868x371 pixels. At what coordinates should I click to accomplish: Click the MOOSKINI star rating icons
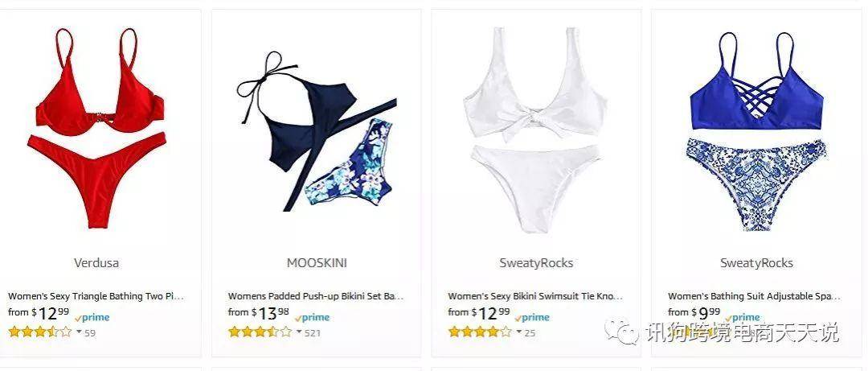click(260, 332)
